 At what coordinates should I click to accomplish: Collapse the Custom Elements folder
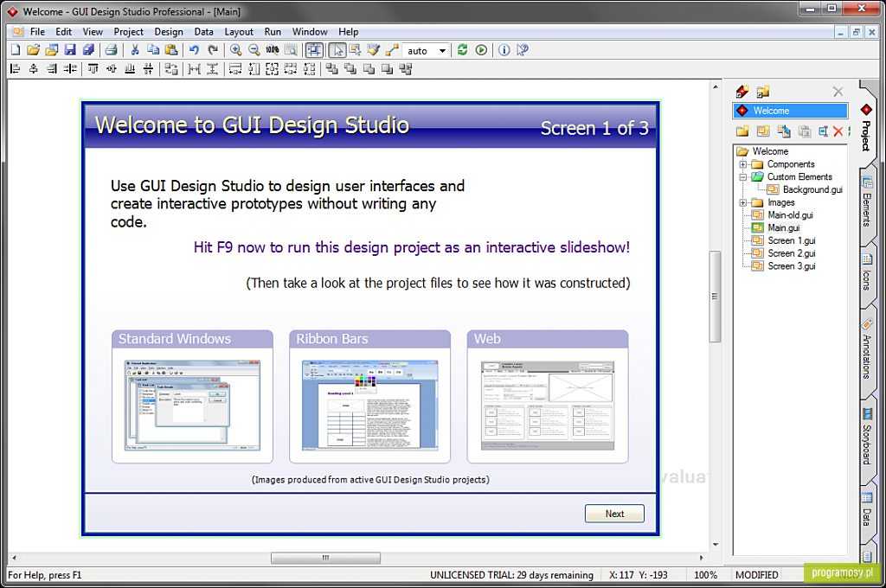(743, 177)
